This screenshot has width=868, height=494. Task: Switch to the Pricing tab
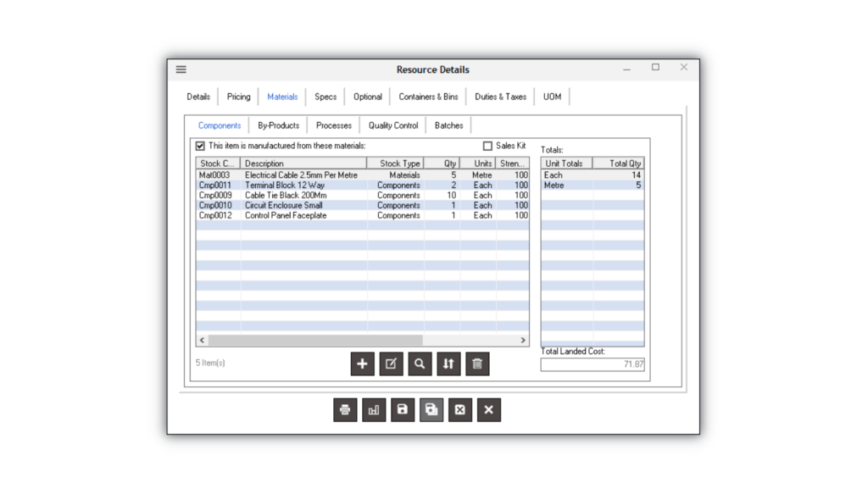(238, 97)
